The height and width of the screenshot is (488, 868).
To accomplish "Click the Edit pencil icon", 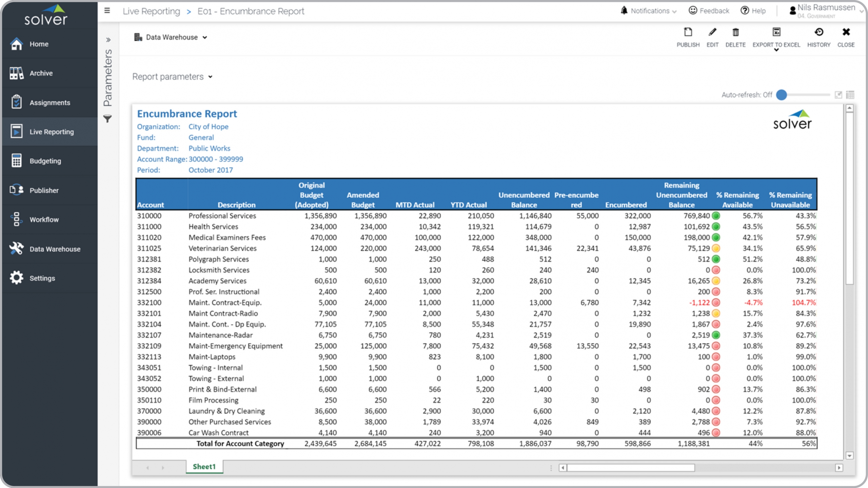I will [x=712, y=33].
